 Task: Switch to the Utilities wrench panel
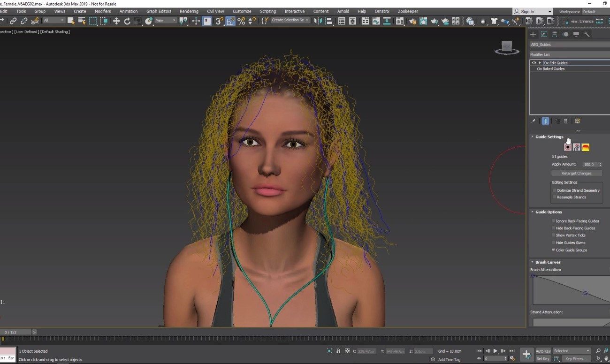(587, 34)
